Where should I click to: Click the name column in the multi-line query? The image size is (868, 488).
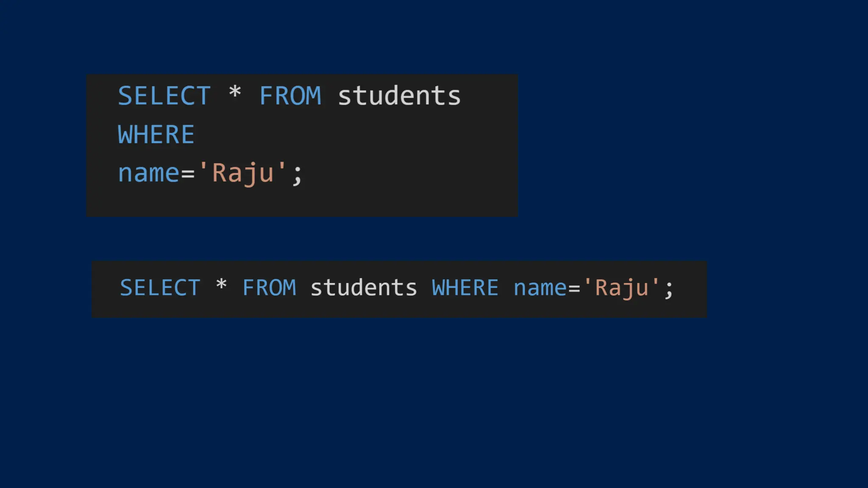(x=149, y=174)
